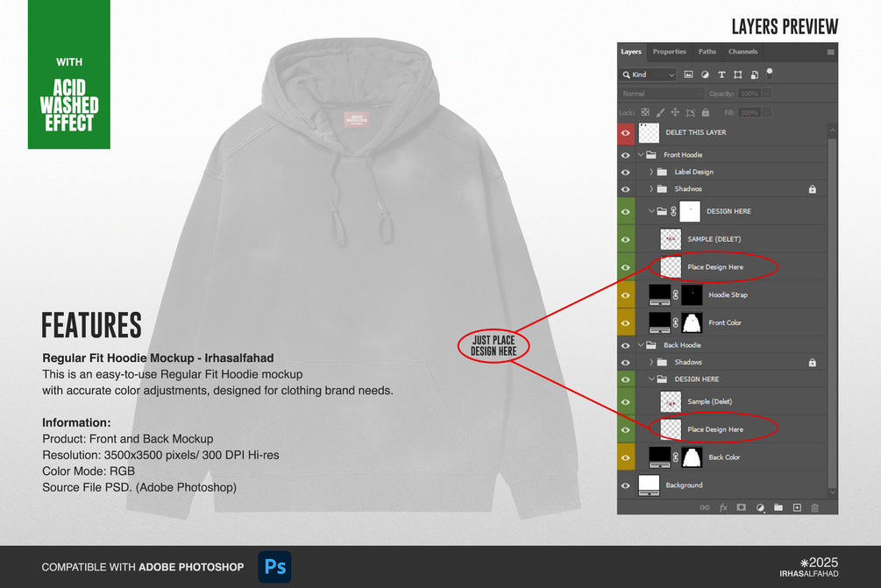
Task: Expand the Shadows group under Back Hoodie
Action: point(650,362)
